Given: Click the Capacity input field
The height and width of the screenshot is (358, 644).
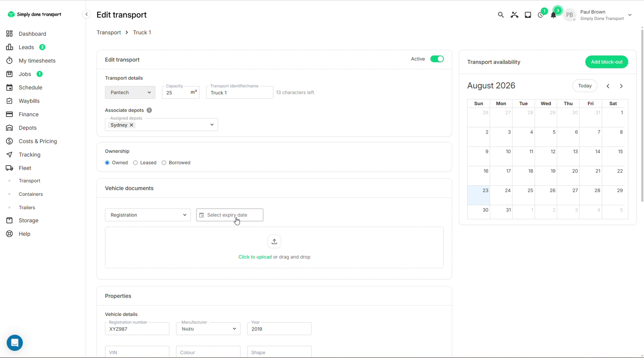Looking at the screenshot, I should (x=181, y=92).
